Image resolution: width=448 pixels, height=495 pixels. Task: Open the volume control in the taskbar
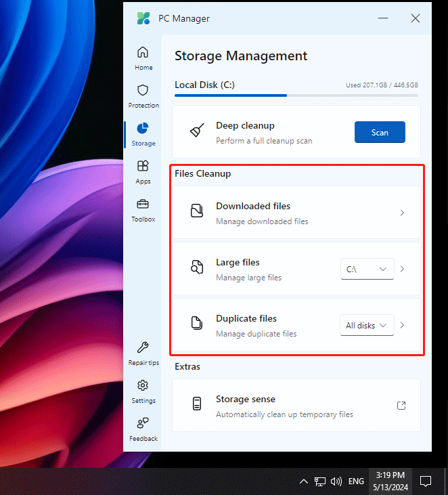point(336,481)
